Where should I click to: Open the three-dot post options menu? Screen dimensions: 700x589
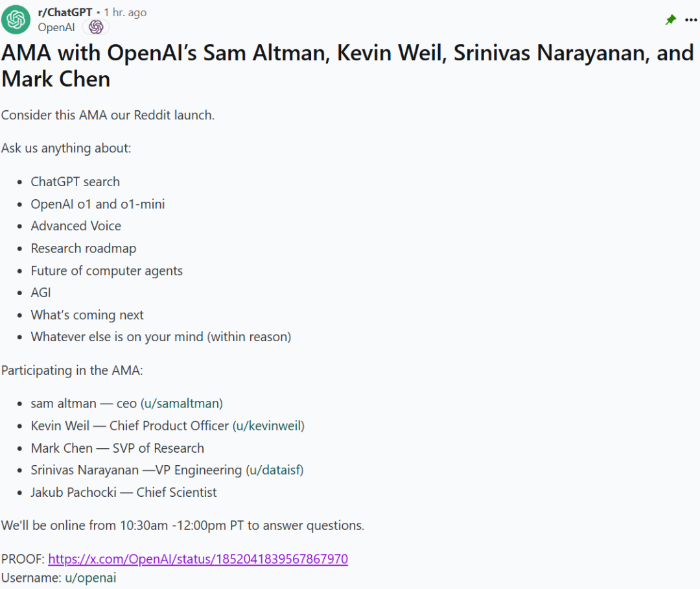691,19
